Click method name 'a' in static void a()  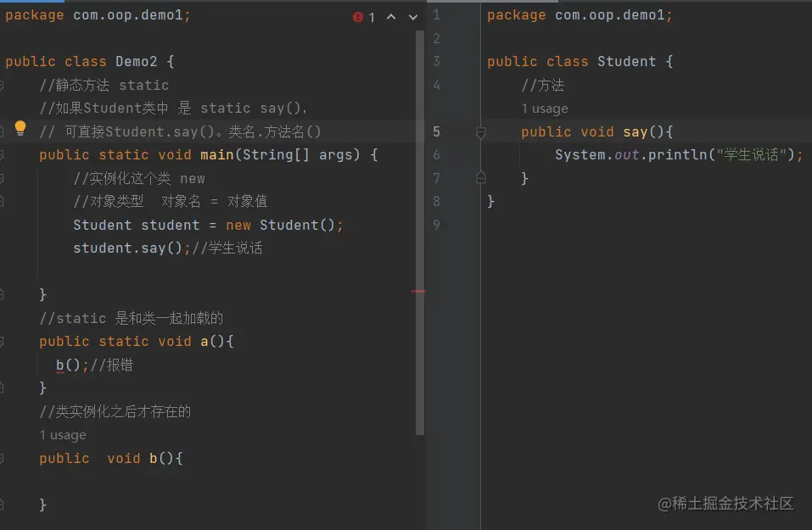click(204, 342)
